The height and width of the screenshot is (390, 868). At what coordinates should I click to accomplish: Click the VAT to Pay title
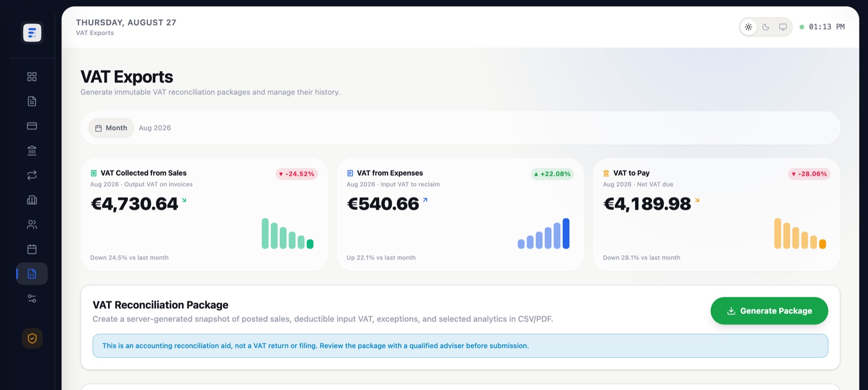pos(631,173)
